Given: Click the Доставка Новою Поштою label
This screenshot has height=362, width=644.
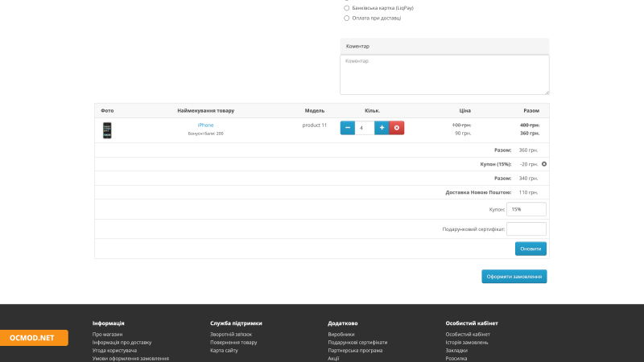Looking at the screenshot, I should (x=478, y=192).
